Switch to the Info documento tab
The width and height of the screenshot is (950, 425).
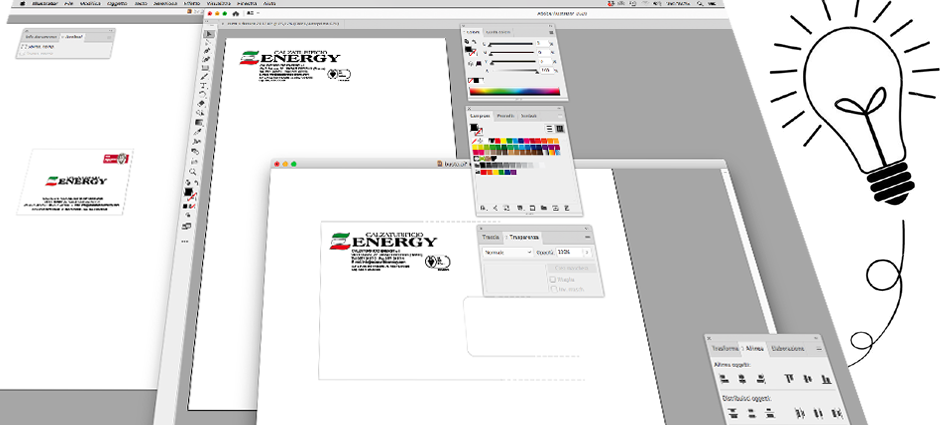tap(41, 37)
